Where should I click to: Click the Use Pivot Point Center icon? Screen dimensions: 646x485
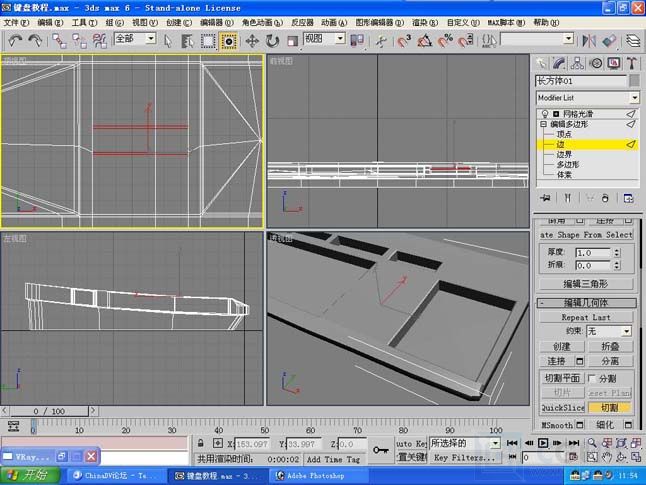(x=357, y=40)
